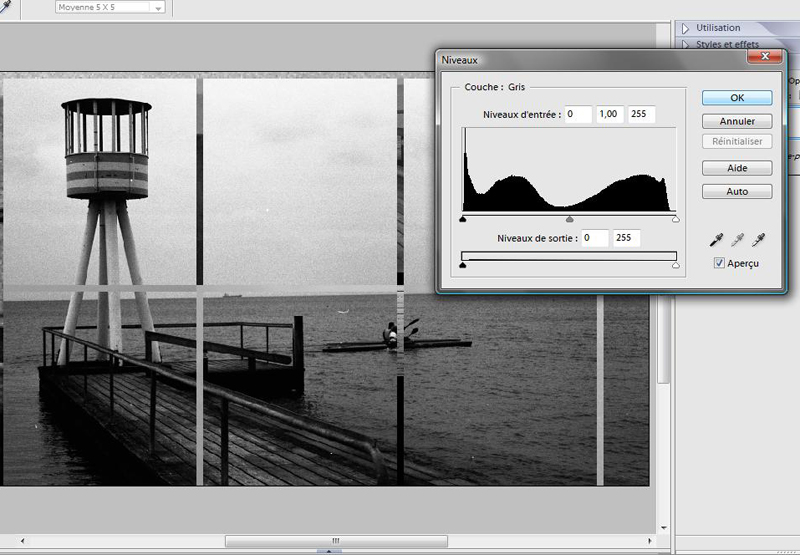Click the vertical scrollbar down arrow
Image resolution: width=800 pixels, height=555 pixels.
663,528
